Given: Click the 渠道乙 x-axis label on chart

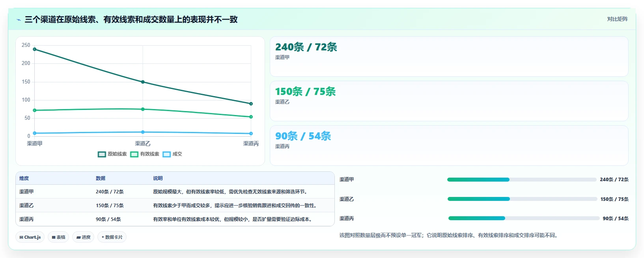Looking at the screenshot, I should [x=143, y=144].
